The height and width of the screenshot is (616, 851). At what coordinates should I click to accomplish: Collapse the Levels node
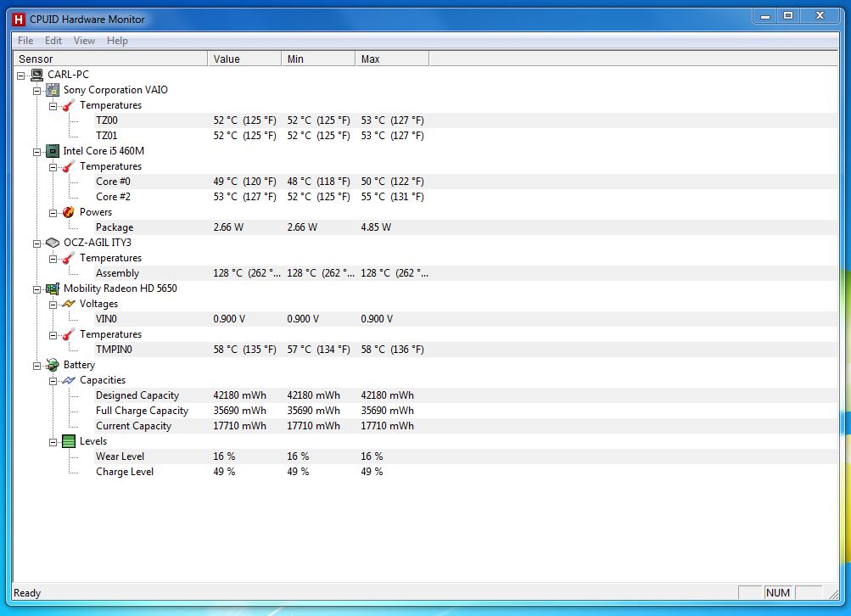click(x=53, y=442)
